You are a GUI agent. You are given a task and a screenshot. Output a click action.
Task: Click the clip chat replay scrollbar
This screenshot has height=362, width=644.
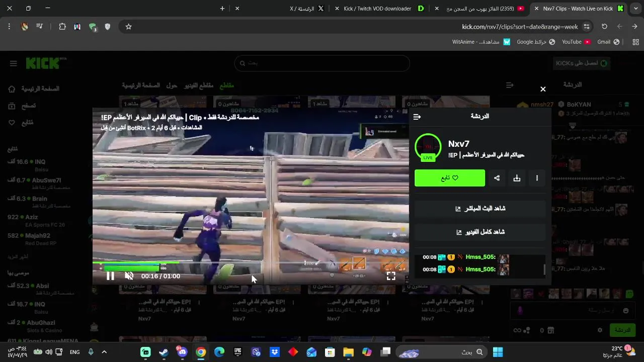pos(544,270)
